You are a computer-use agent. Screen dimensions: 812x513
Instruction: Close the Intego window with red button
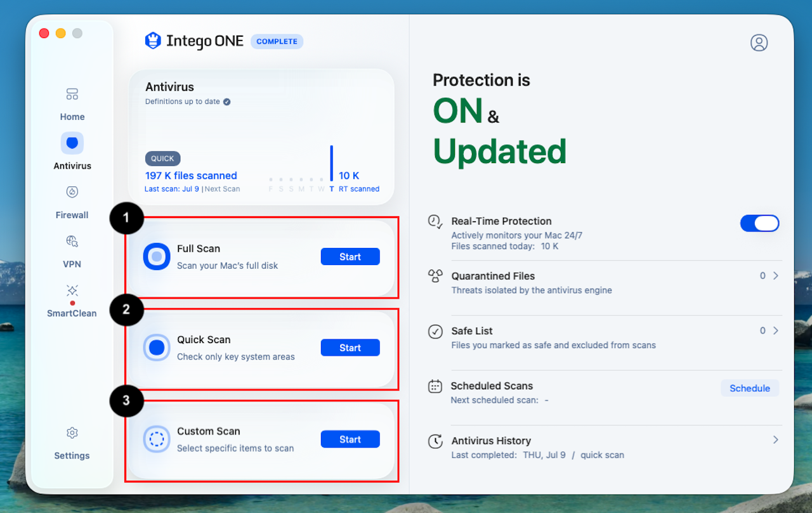pos(44,34)
